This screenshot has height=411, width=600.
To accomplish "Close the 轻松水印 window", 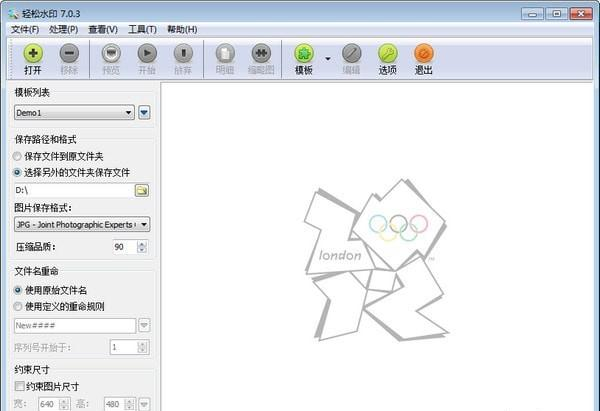I will tap(581, 14).
